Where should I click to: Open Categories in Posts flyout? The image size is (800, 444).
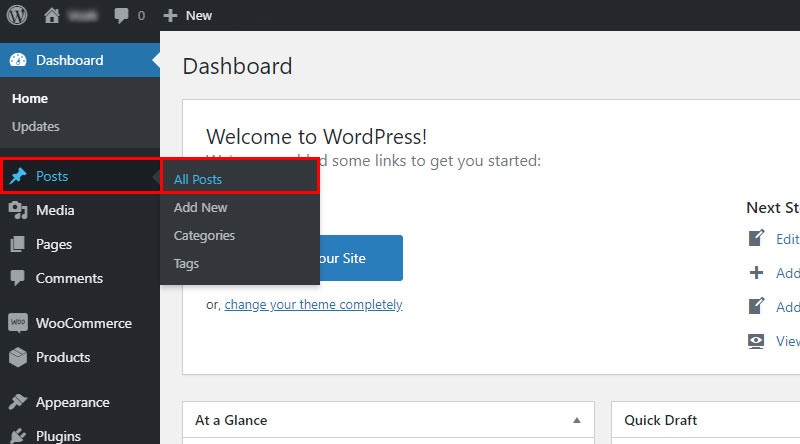coord(204,236)
